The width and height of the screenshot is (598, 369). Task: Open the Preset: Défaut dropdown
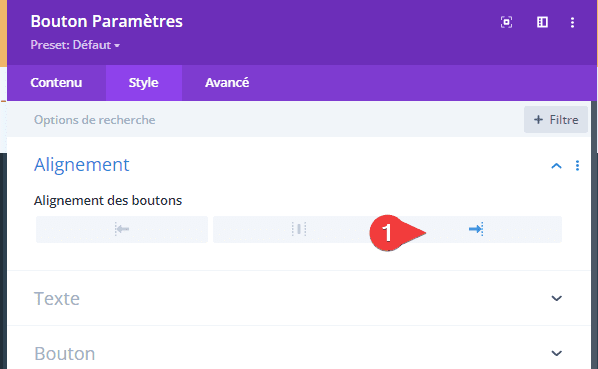[75, 45]
